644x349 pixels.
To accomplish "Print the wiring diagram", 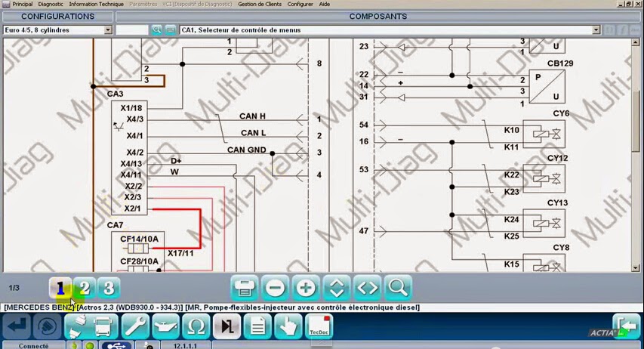I will point(244,288).
